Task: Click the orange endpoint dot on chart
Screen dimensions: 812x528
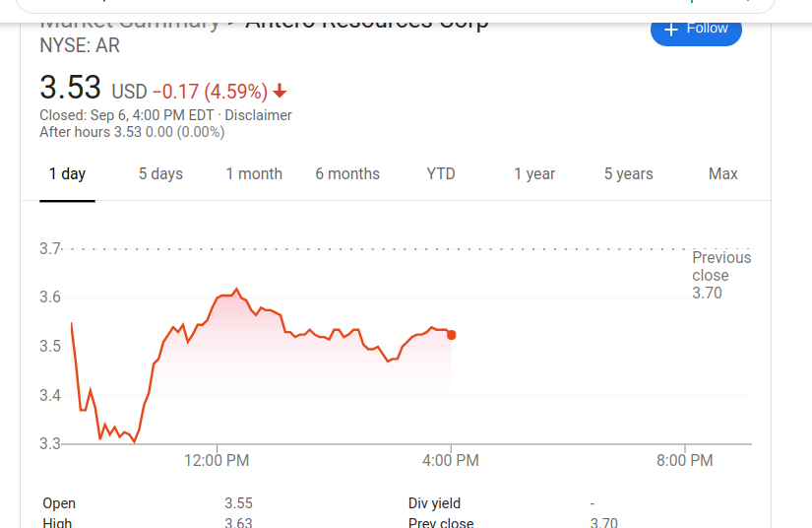Action: pos(451,335)
